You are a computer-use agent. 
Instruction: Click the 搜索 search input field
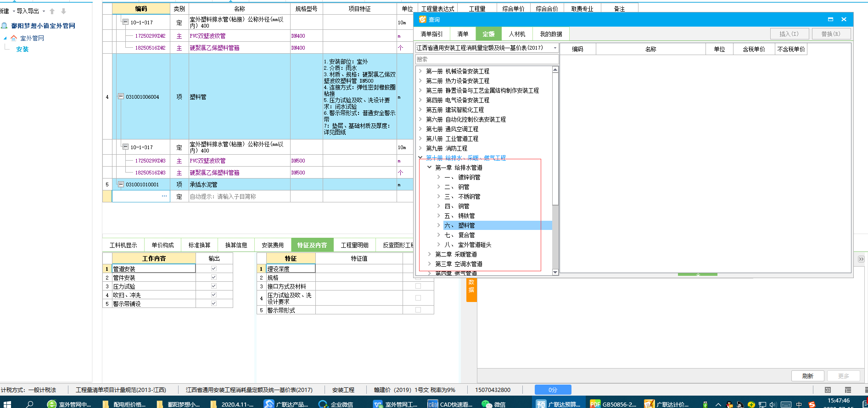[x=487, y=59]
